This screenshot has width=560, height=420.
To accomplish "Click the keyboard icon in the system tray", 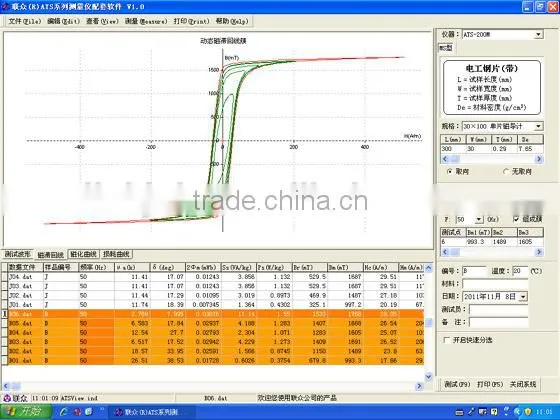I will (460, 412).
